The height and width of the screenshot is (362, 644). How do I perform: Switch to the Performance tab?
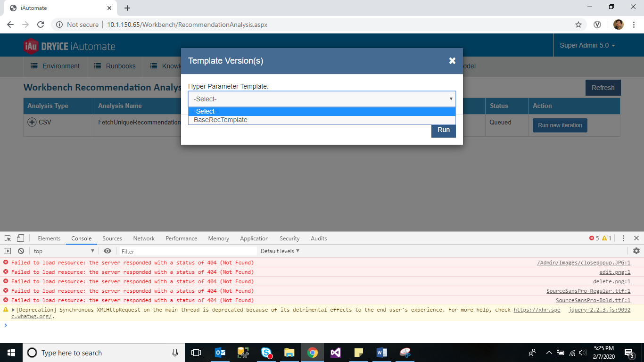pos(182,239)
